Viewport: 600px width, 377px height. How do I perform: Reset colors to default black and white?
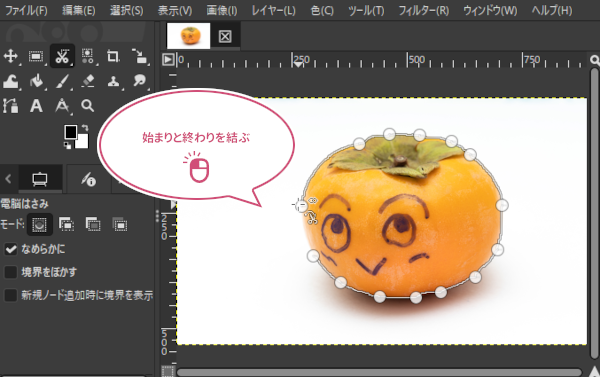click(67, 145)
